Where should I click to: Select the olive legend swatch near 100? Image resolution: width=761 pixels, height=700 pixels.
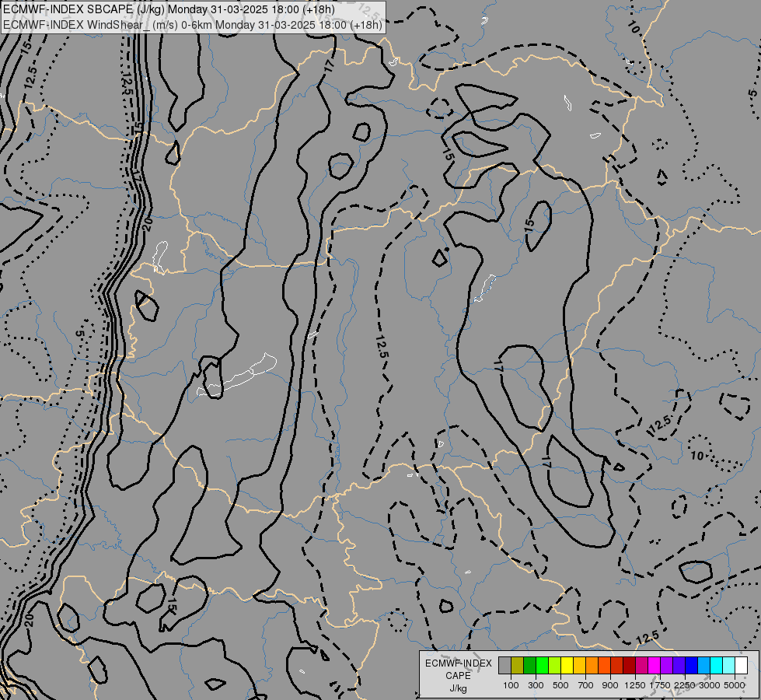(x=518, y=665)
